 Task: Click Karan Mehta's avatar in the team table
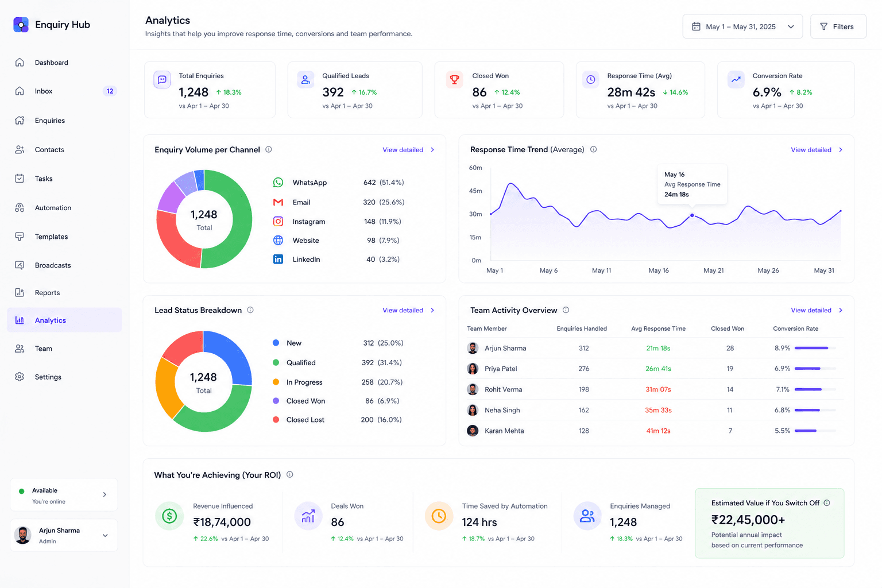473,431
